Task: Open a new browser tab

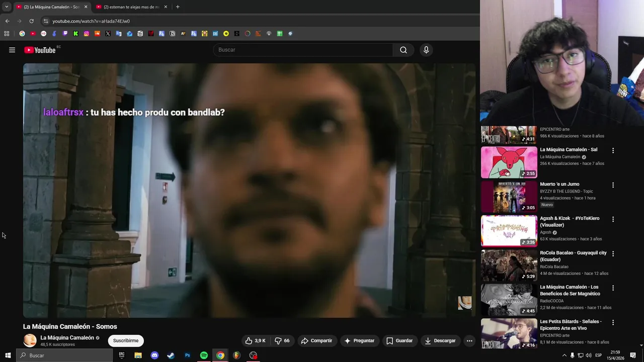Action: pos(178,7)
